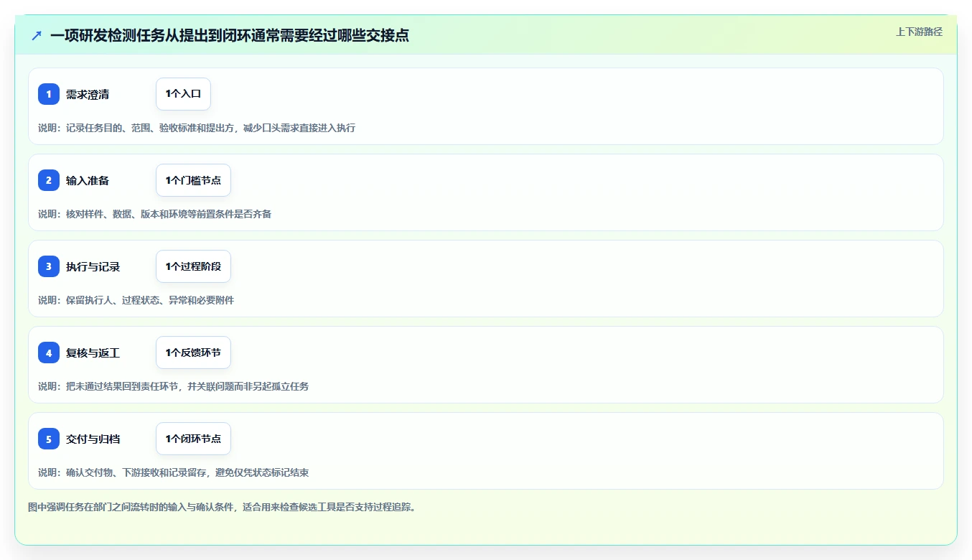Click the 交付与归档 step title
Screen dimensions: 972x560
(93, 439)
